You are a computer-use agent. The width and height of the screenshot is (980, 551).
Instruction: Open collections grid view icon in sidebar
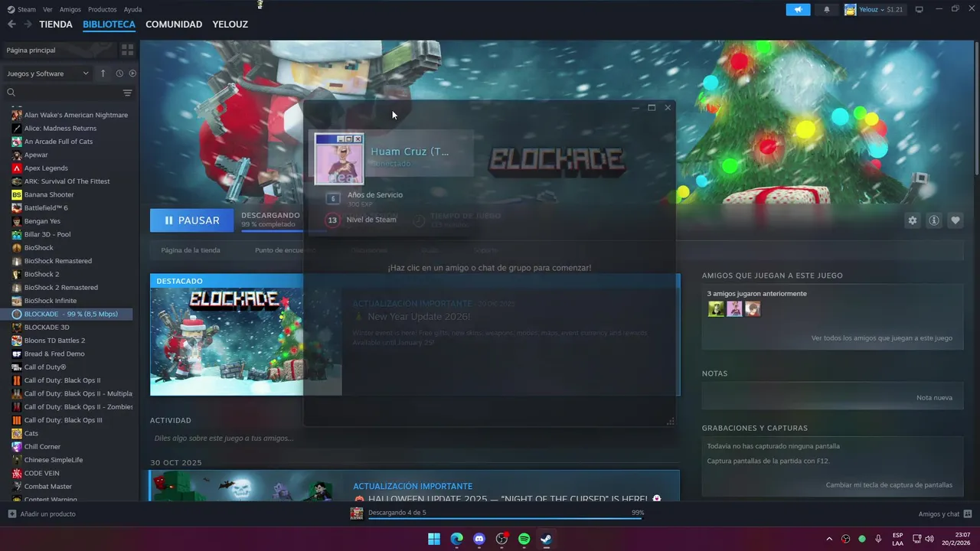[x=127, y=50]
